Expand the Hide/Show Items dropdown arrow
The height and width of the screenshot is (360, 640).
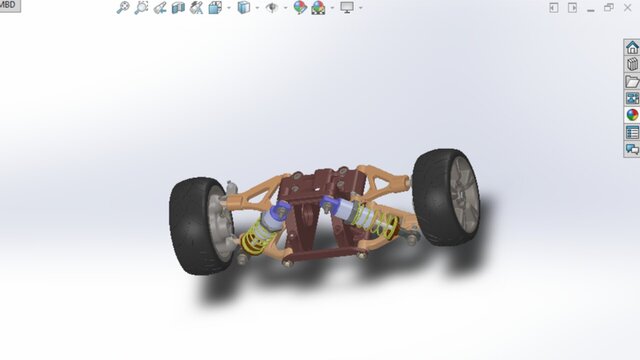pos(285,8)
